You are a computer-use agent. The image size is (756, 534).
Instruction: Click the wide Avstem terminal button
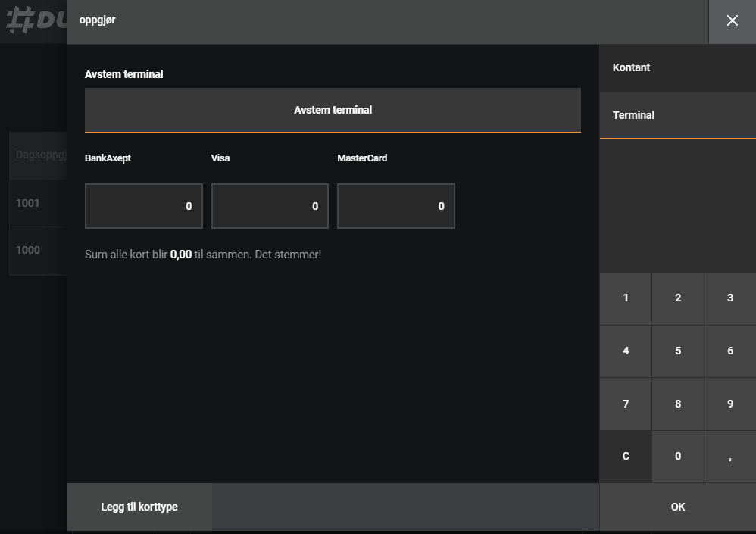[x=333, y=110]
